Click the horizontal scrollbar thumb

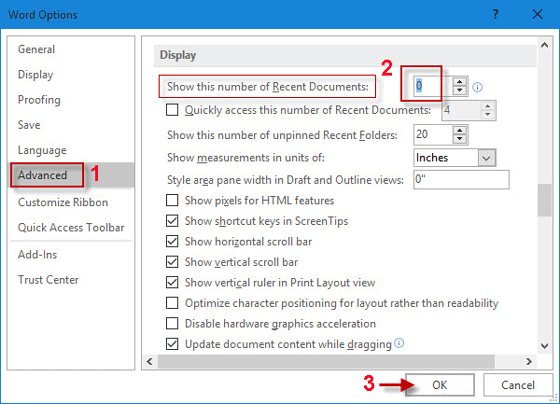(326, 361)
